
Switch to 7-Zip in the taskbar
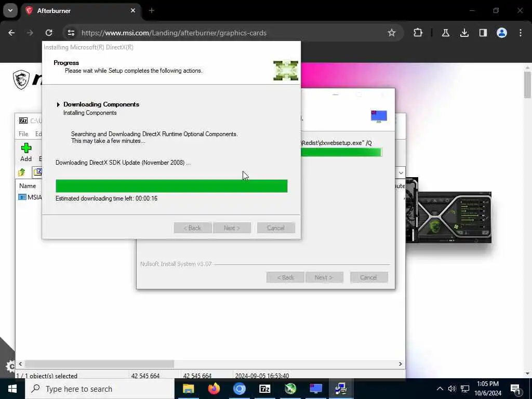264,389
